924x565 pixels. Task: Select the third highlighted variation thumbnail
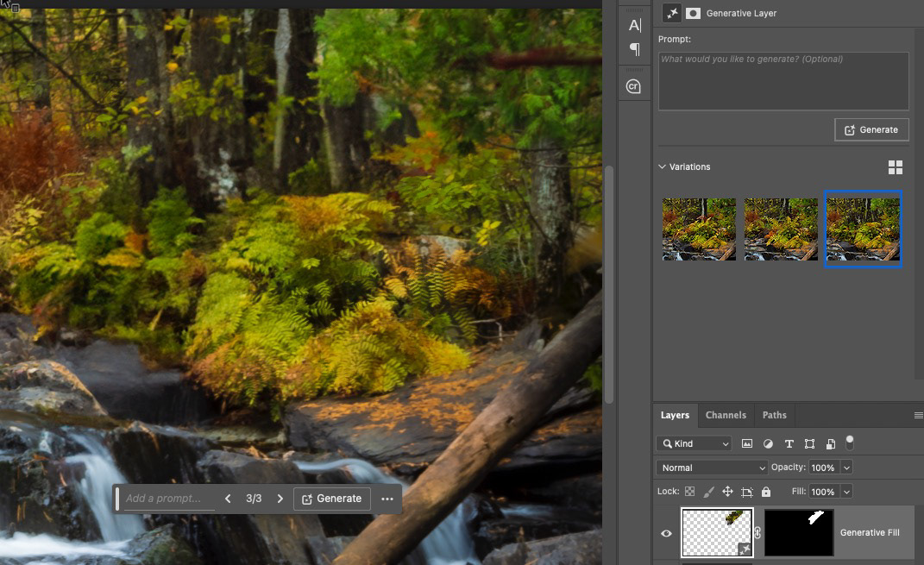pyautogui.click(x=863, y=229)
